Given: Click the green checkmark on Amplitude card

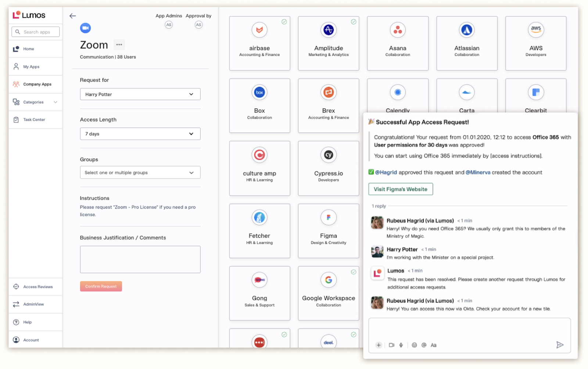Looking at the screenshot, I should pos(354,22).
